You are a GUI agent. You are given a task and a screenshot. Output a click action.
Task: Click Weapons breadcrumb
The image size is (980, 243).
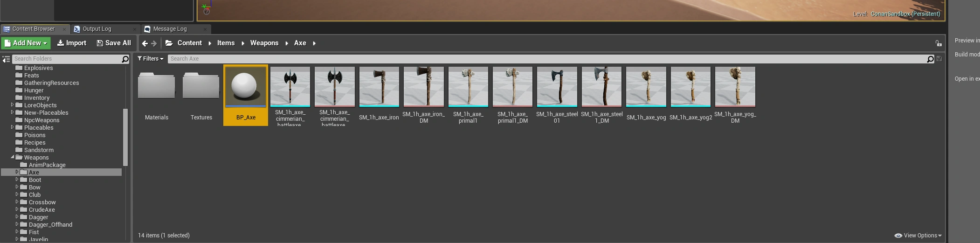264,43
